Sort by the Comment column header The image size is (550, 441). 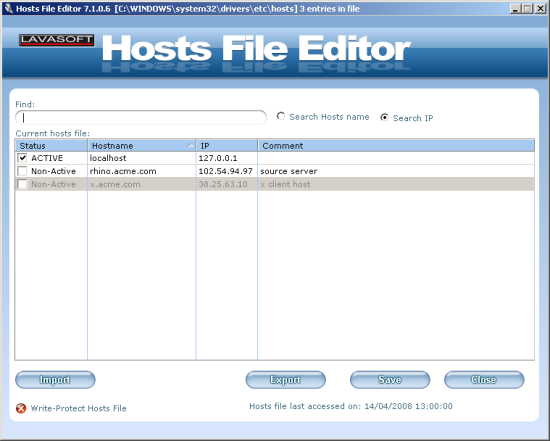(x=396, y=145)
